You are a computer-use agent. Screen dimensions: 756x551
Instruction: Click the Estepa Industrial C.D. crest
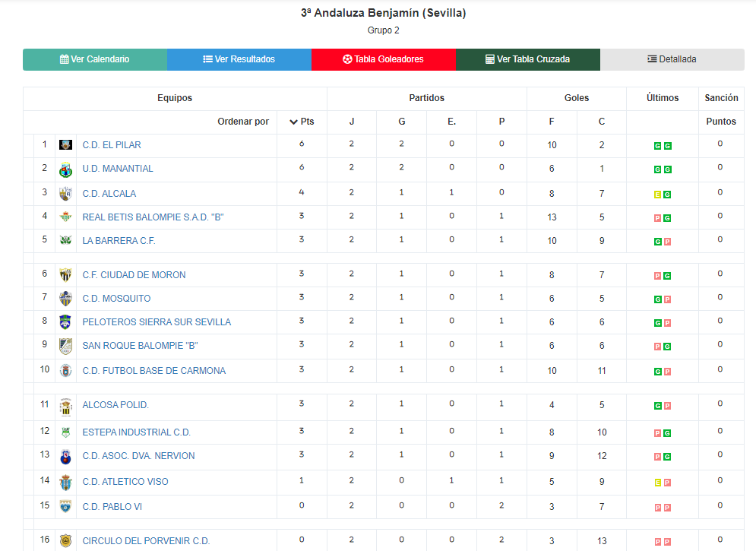coord(65,432)
